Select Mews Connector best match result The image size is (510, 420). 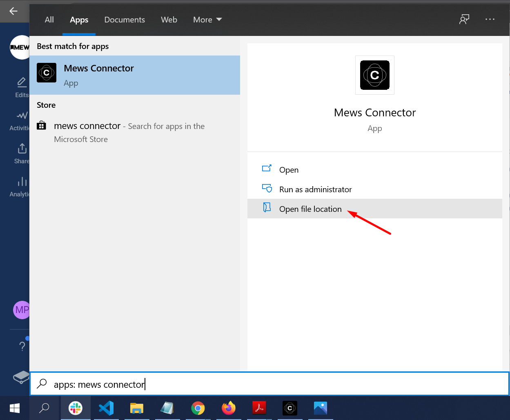[135, 75]
